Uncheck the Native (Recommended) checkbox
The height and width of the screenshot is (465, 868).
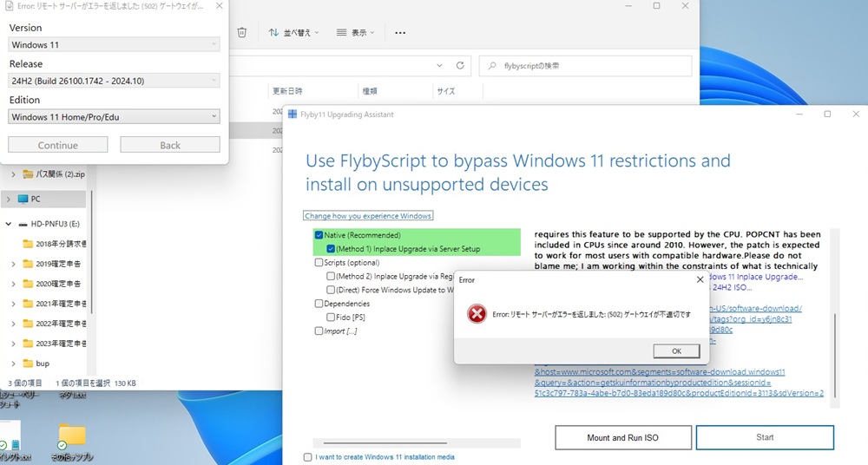click(319, 235)
